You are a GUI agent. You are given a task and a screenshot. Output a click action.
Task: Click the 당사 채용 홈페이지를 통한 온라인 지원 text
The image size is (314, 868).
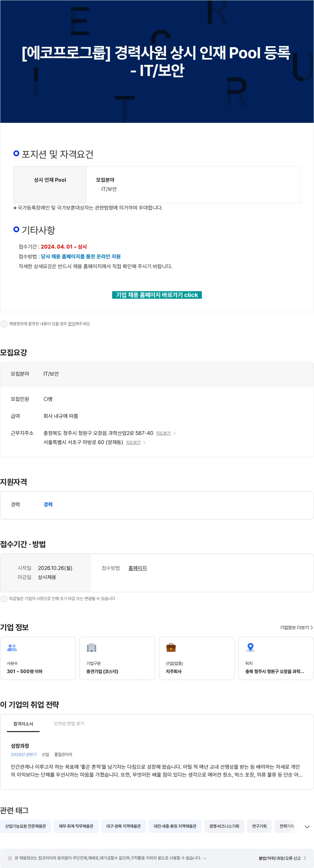(81, 256)
